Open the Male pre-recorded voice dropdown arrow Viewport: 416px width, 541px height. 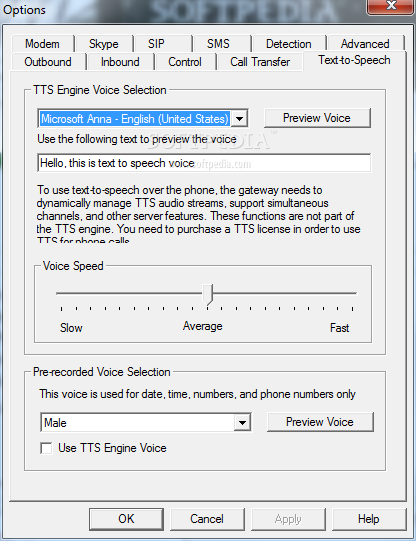pos(242,422)
